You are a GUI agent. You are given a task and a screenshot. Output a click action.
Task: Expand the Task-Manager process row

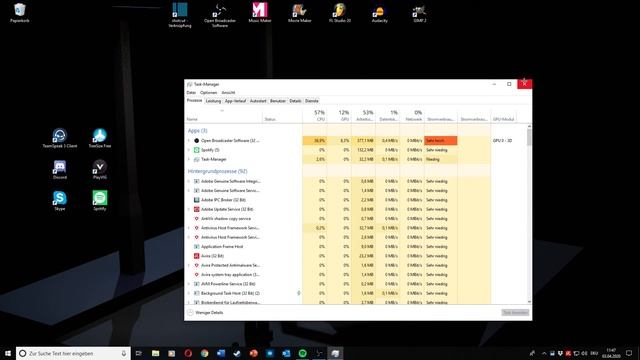[189, 159]
